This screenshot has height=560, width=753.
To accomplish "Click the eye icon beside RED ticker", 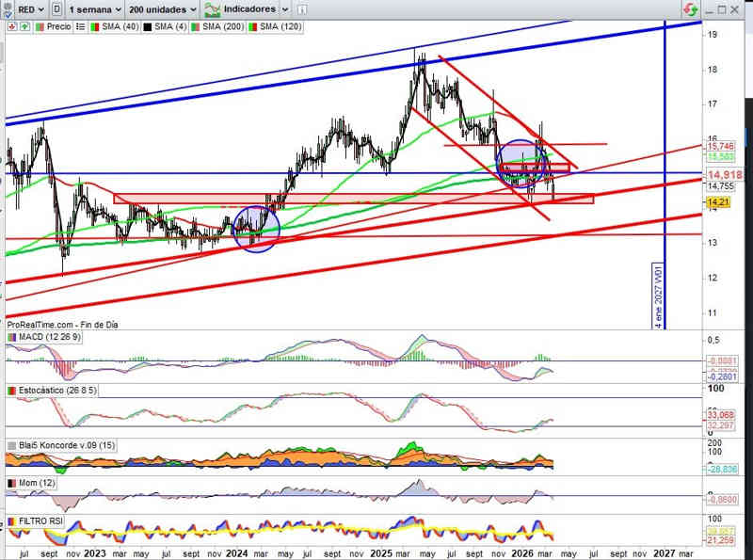I will click(x=9, y=8).
